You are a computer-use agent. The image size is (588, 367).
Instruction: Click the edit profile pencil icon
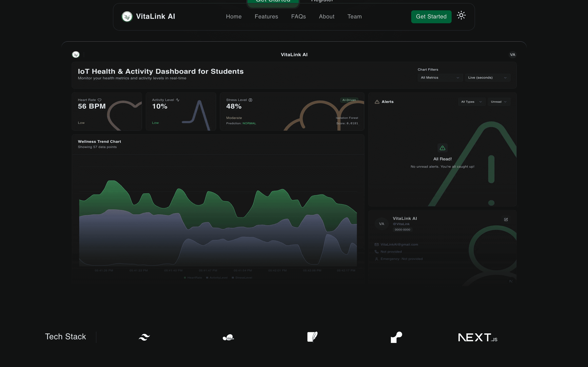point(506,220)
